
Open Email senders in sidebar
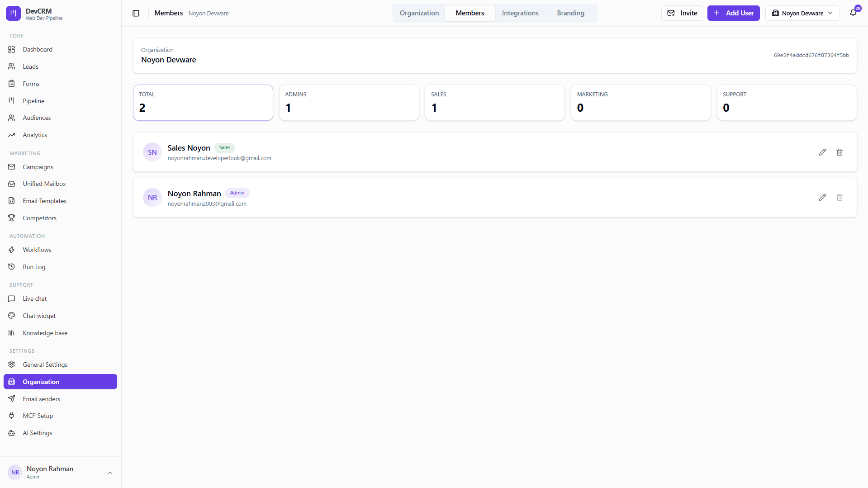pos(60,399)
